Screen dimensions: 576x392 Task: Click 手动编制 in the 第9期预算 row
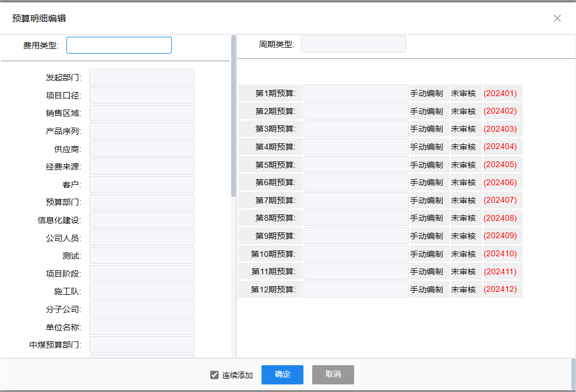(x=426, y=236)
